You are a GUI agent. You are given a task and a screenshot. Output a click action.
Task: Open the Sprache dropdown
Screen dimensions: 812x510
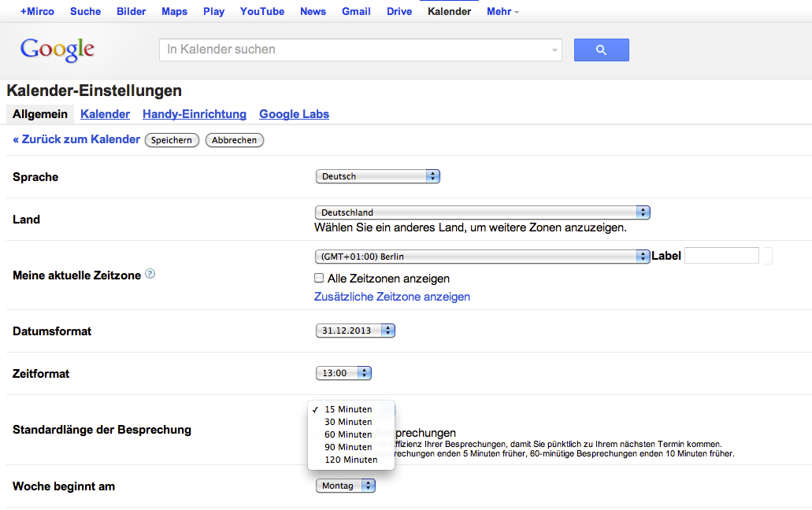[377, 176]
